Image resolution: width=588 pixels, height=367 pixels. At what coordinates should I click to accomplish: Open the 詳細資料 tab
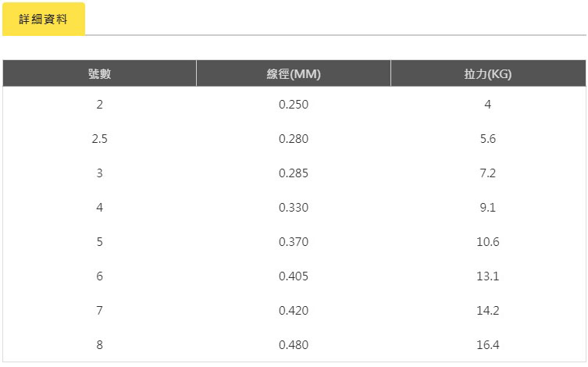pyautogui.click(x=44, y=19)
